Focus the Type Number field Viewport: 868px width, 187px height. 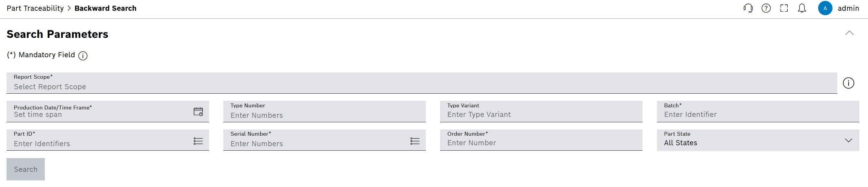[x=325, y=111]
